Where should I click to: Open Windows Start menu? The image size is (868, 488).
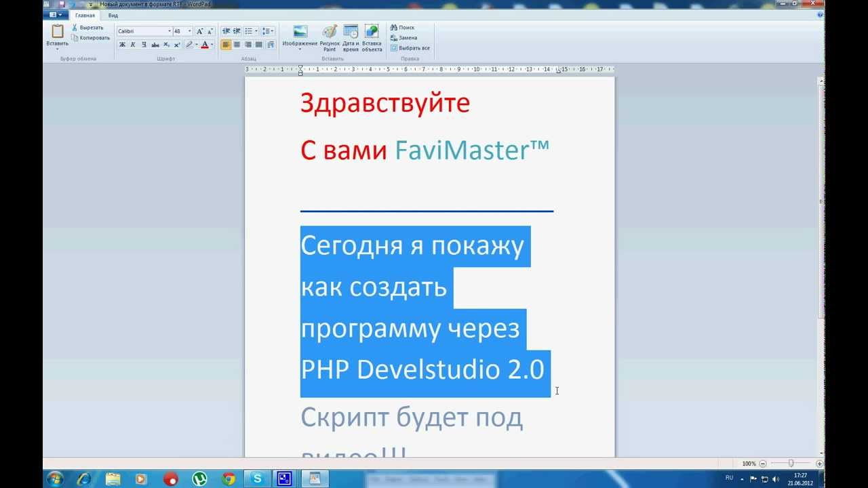55,479
